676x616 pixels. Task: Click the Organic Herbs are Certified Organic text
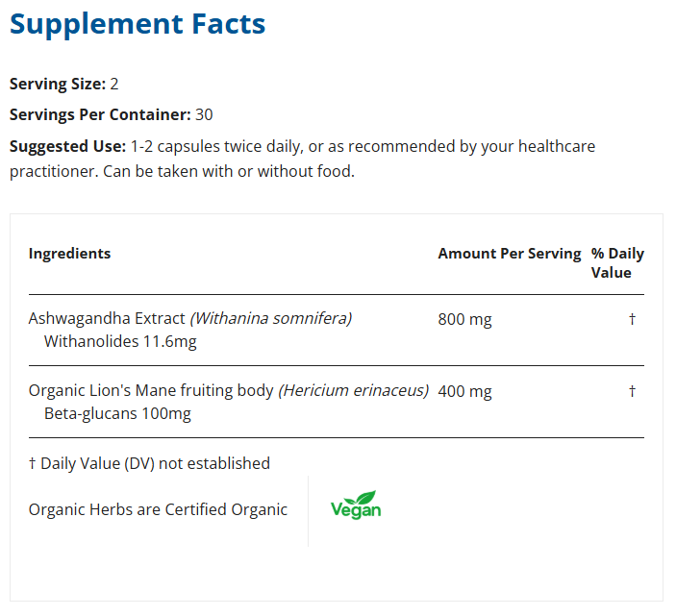[x=158, y=509]
